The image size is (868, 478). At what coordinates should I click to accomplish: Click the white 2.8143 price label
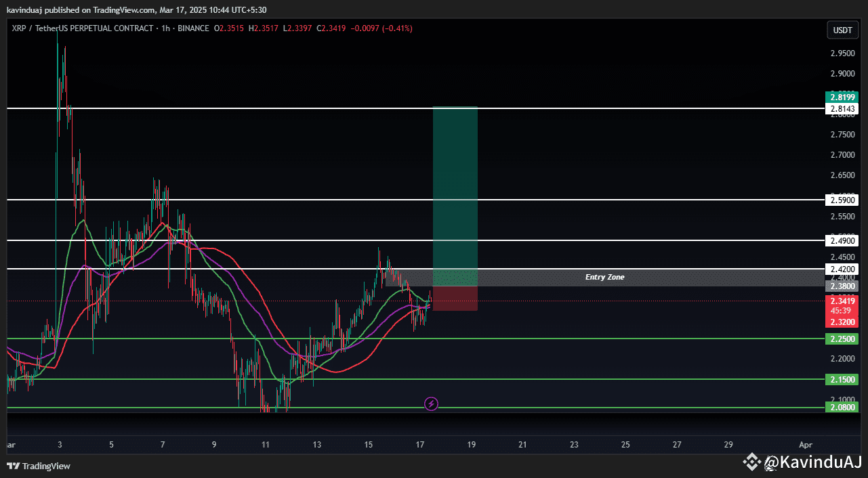click(842, 108)
